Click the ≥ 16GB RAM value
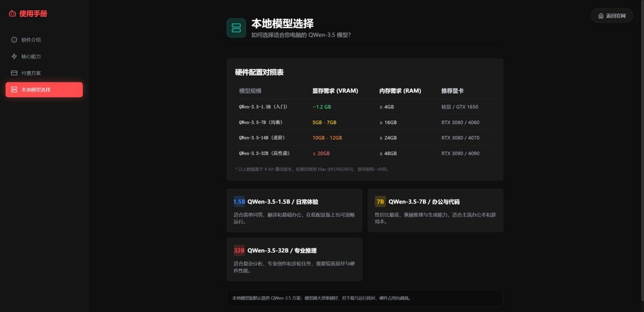The height and width of the screenshot is (312, 644). [388, 122]
